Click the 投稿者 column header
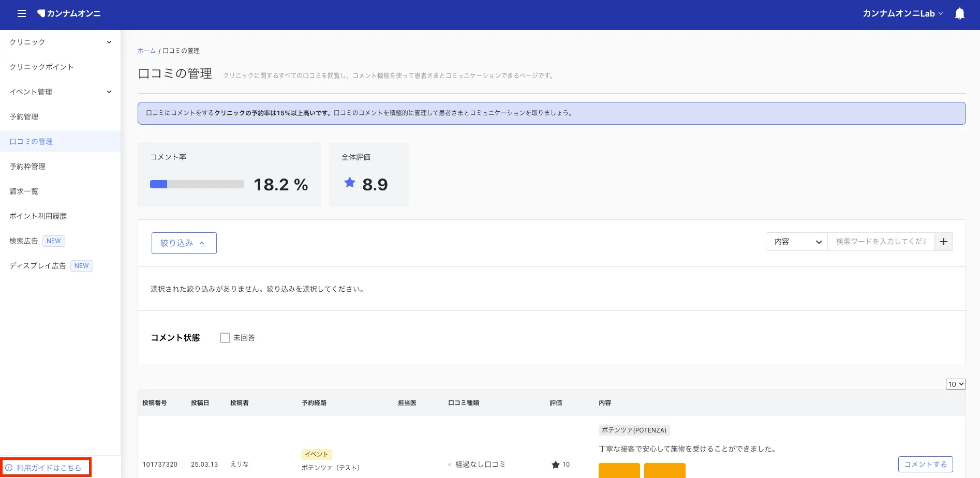The image size is (980, 478). coord(240,403)
